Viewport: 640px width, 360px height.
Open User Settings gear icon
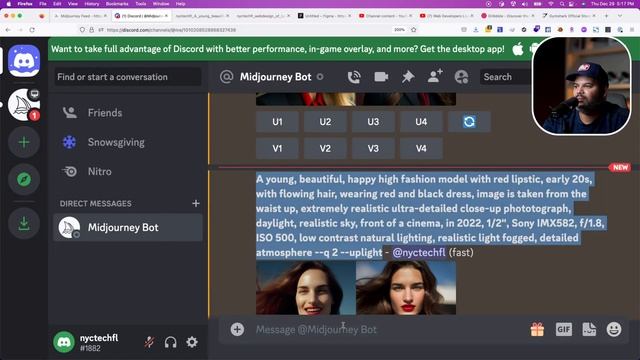pos(192,342)
